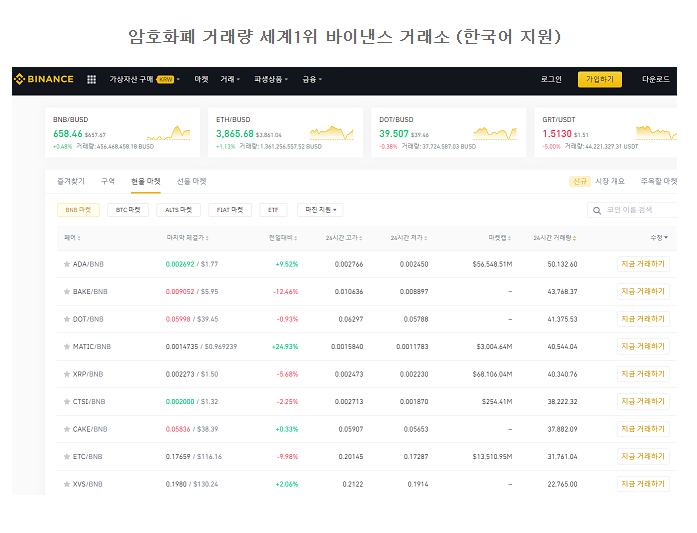Sort by 24시간 거래량 column
Image resolution: width=697 pixels, height=533 pixels.
555,238
